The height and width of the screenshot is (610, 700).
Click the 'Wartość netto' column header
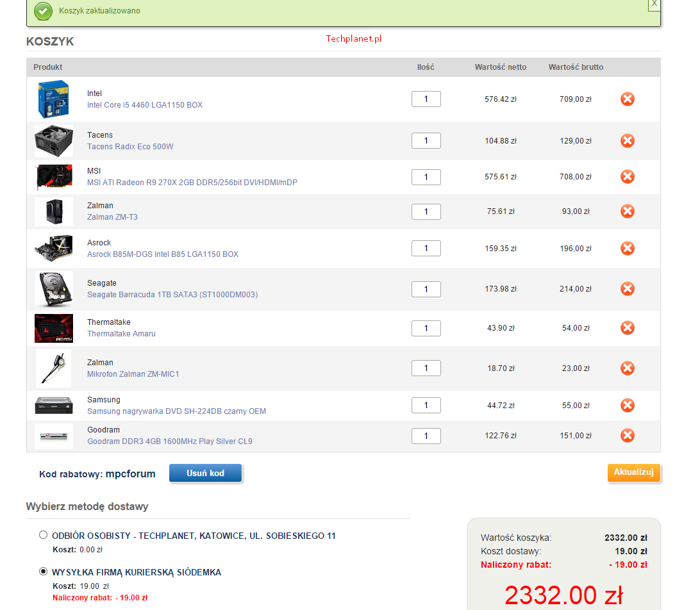point(501,67)
